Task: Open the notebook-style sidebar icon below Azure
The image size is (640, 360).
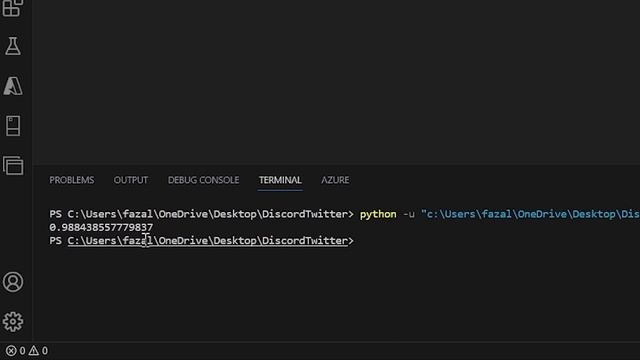Action: click(x=13, y=126)
